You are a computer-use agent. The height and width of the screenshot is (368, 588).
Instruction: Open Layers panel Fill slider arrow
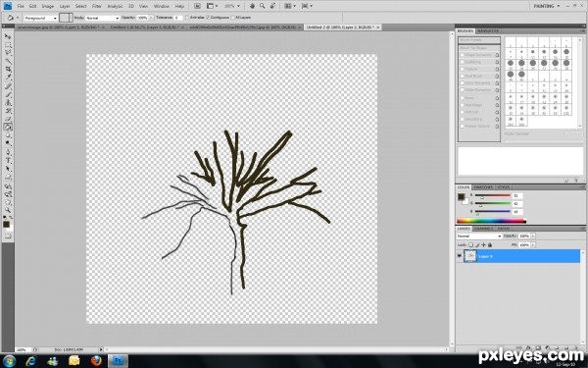(x=533, y=244)
